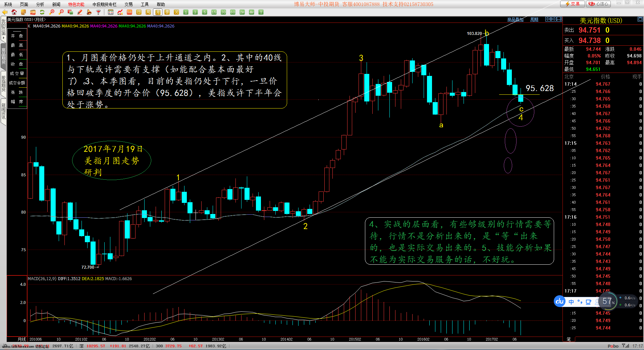The height and width of the screenshot is (350, 644).
Task: Switch to daily (日) period
Action: [139, 12]
